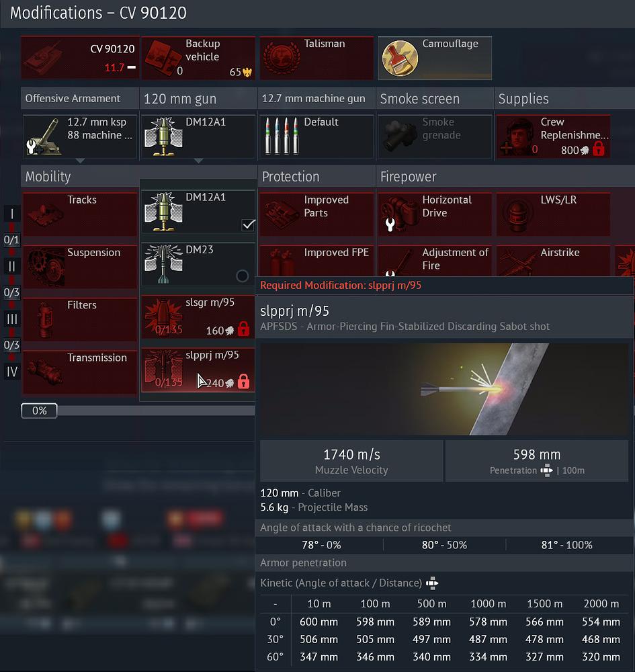This screenshot has height=672, width=635.
Task: Click the Airstrike plane icon
Action: [x=519, y=262]
